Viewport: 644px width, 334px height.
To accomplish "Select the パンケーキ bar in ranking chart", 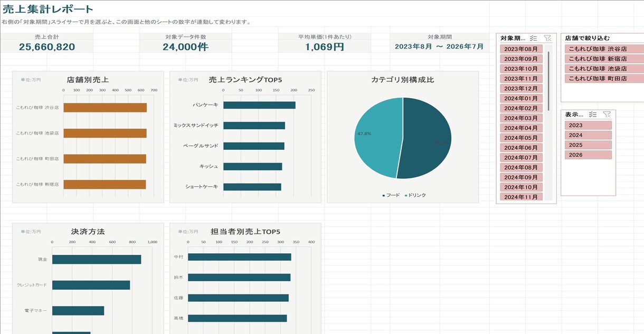I will click(259, 105).
